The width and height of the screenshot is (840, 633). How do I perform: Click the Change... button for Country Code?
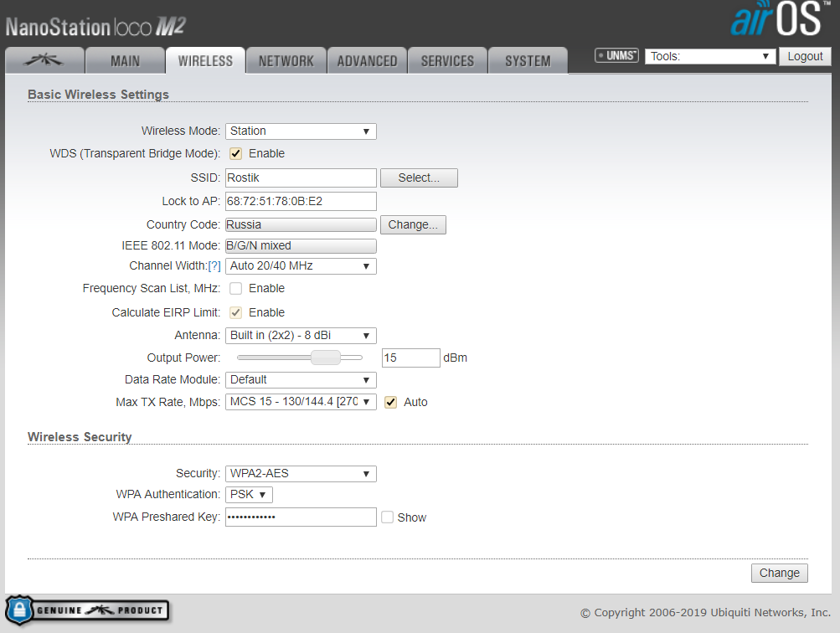point(413,225)
